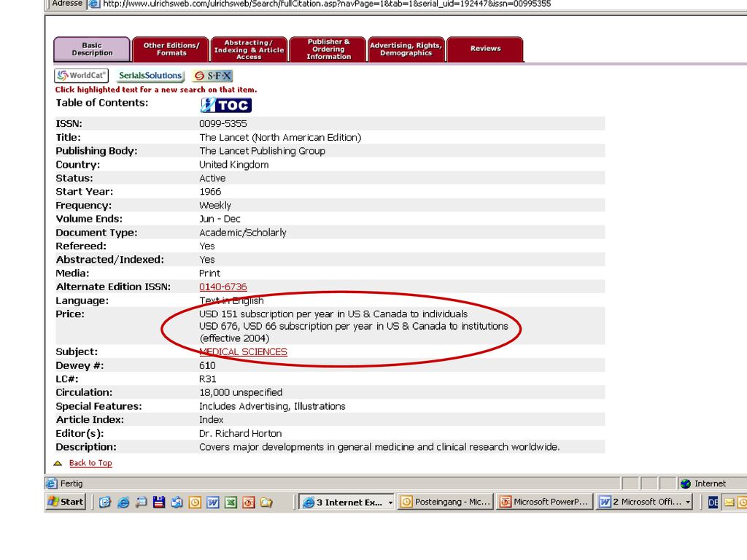This screenshot has height=560, width=747.
Task: Click the fifth quick launch icon with blue arrow
Action: [x=177, y=502]
